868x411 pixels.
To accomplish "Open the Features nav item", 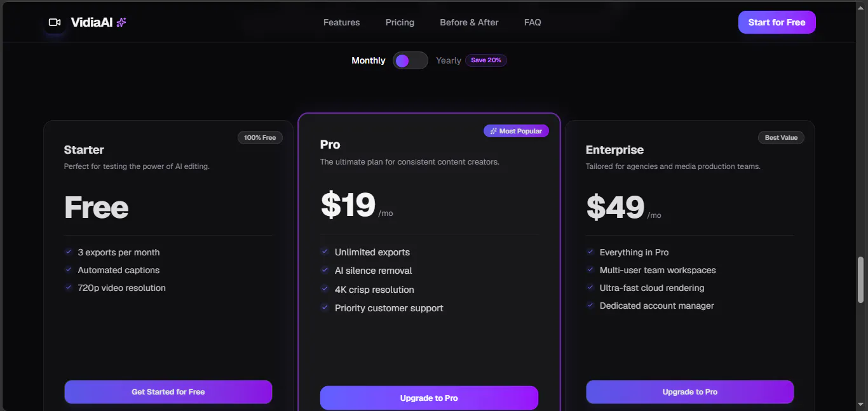I will pos(342,22).
